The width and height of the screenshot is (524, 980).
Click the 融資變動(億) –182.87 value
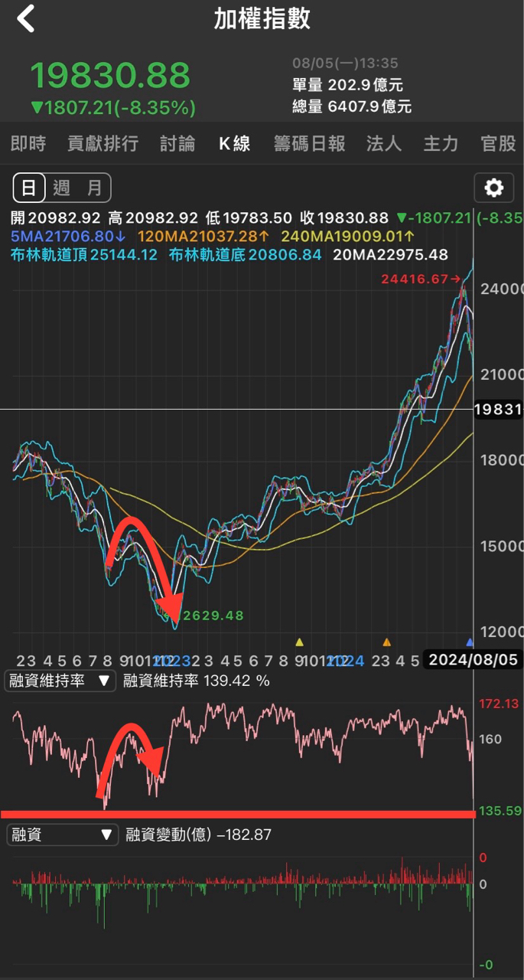[199, 835]
